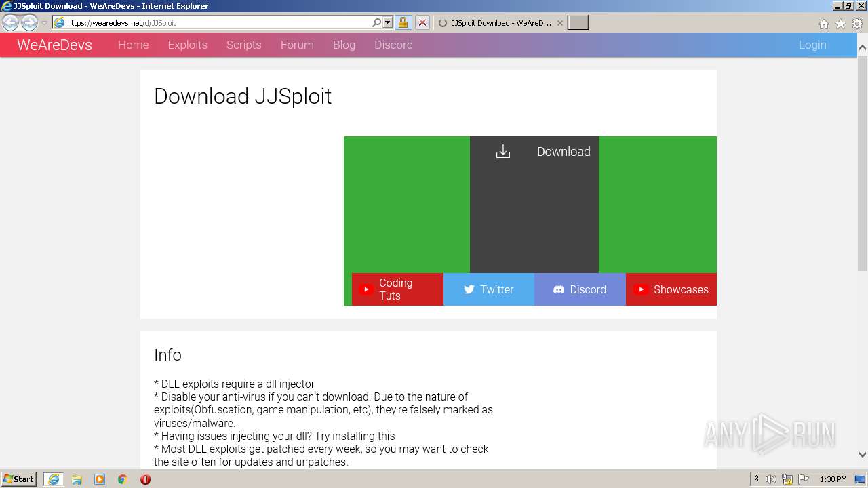
Task: Click the Discord logo icon on button
Action: (x=559, y=289)
